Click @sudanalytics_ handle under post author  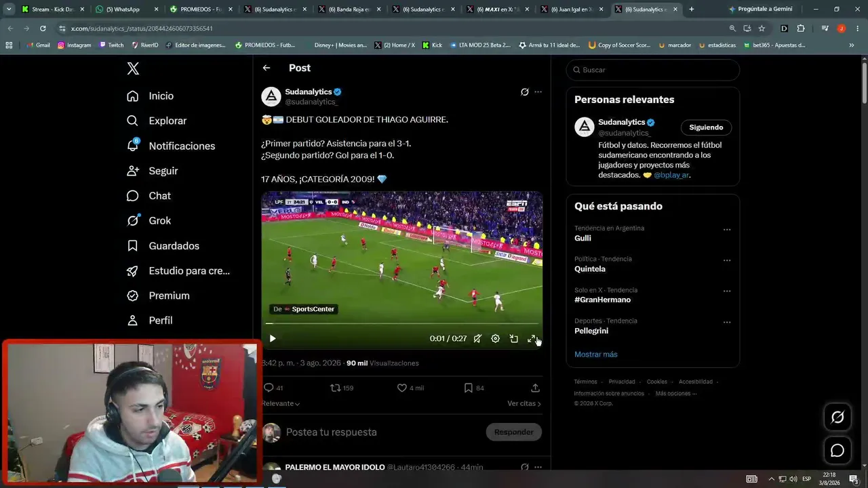click(311, 102)
